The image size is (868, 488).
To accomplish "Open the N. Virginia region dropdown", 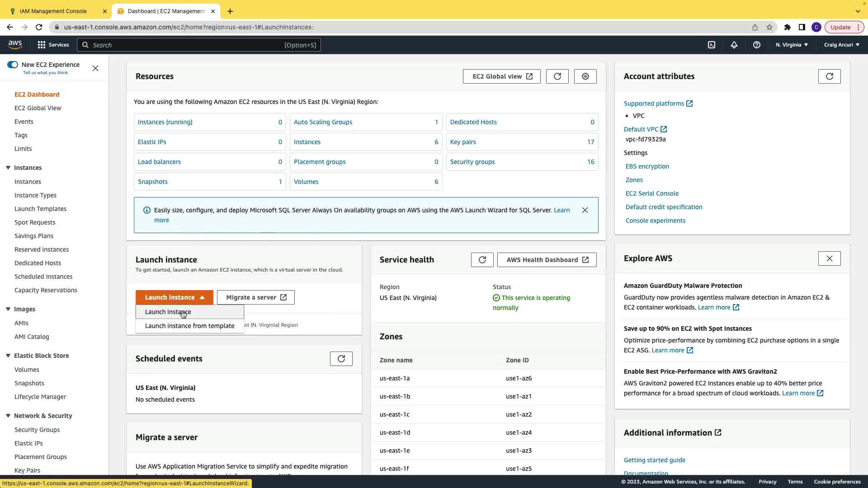I will 792,45.
